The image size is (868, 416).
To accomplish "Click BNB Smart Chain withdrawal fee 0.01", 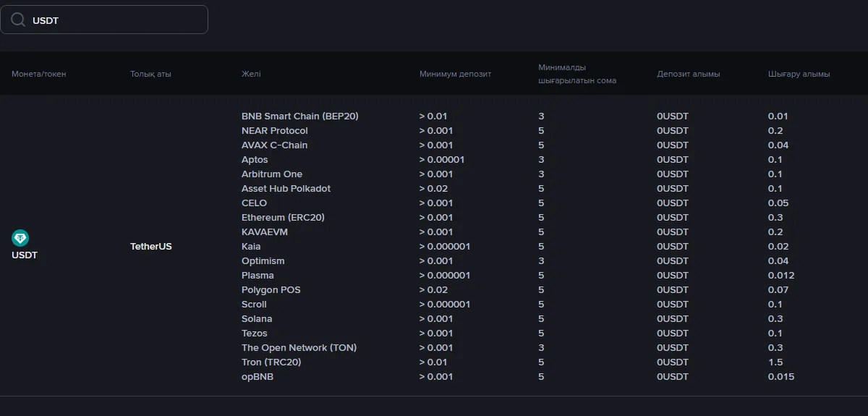I will click(778, 116).
